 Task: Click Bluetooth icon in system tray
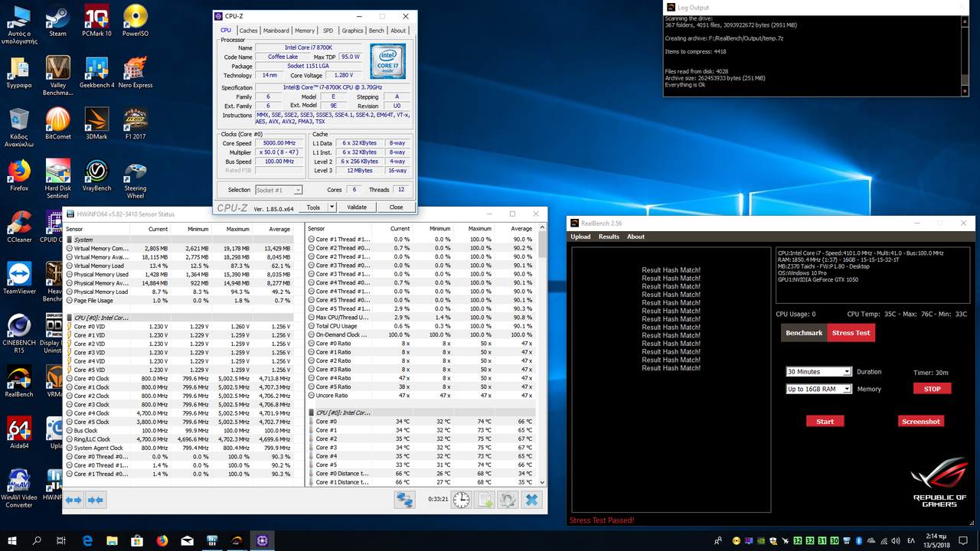point(859,540)
